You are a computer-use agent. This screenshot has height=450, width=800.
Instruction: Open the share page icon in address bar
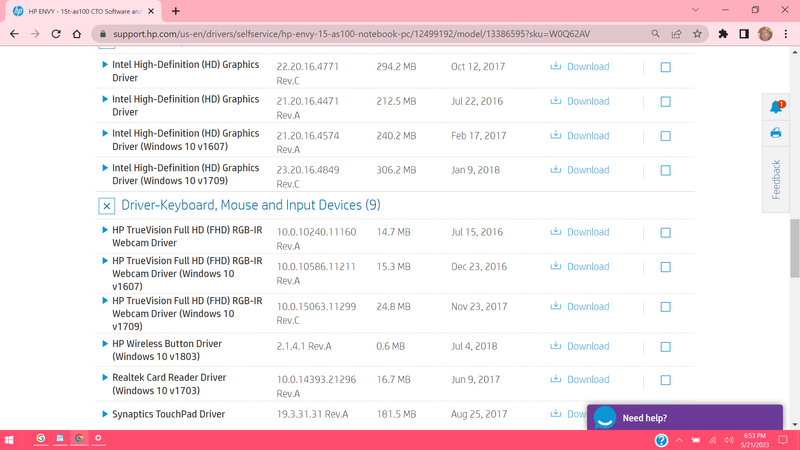coord(677,34)
